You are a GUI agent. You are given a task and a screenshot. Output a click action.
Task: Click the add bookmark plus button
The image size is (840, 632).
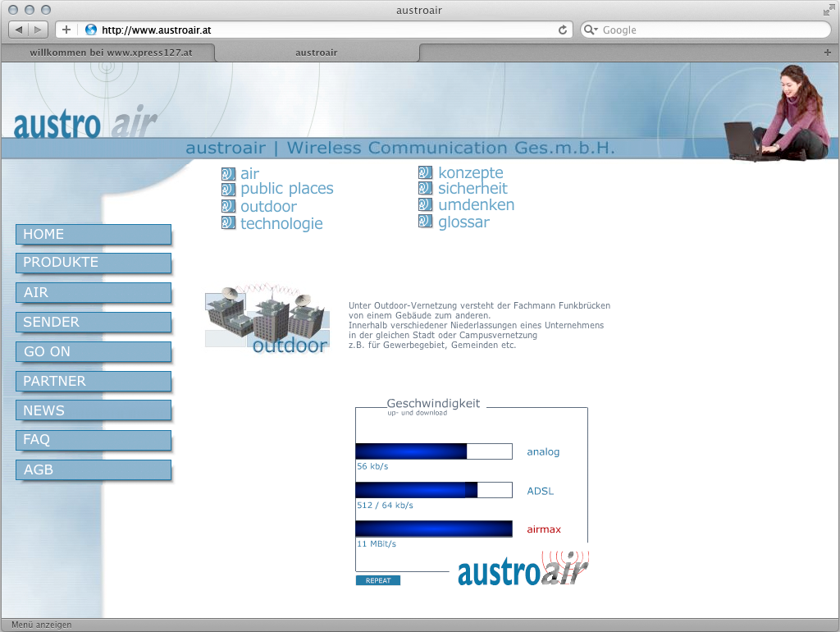coord(66,30)
